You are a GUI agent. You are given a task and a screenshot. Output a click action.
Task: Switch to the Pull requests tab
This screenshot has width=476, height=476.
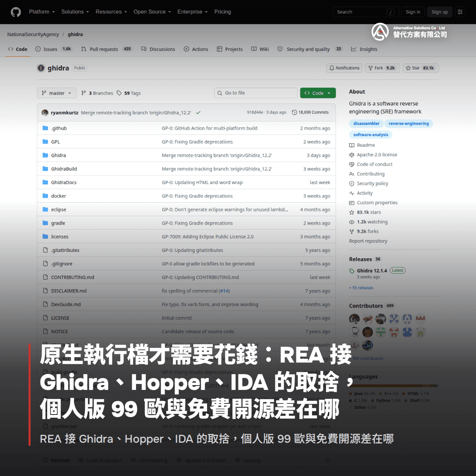tap(106, 49)
